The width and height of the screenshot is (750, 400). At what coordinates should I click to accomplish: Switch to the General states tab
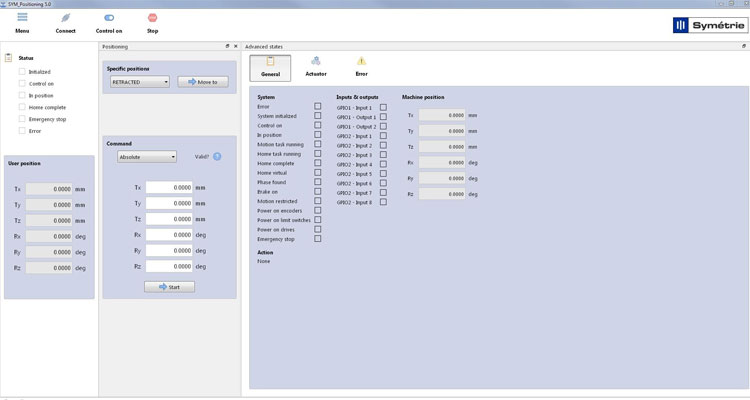click(x=270, y=66)
